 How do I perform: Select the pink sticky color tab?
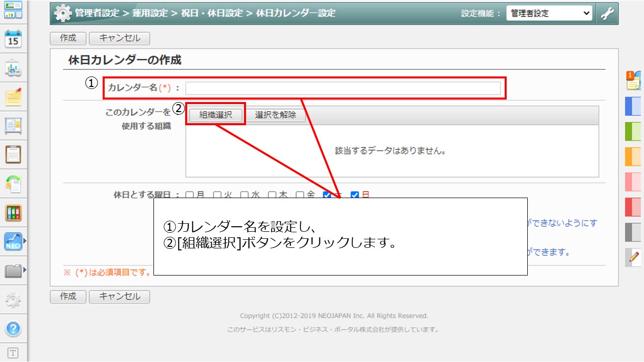(x=633, y=182)
